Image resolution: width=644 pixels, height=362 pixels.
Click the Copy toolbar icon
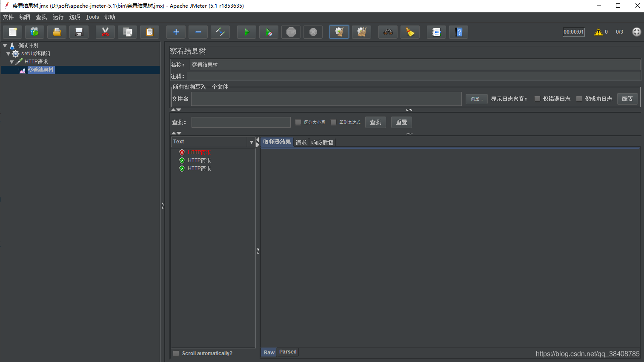click(128, 32)
